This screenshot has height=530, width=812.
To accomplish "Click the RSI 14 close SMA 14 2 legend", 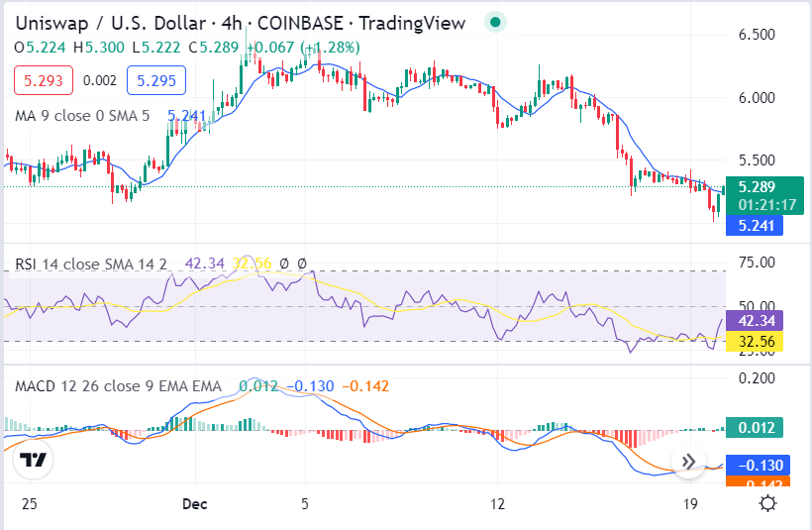I will [91, 265].
